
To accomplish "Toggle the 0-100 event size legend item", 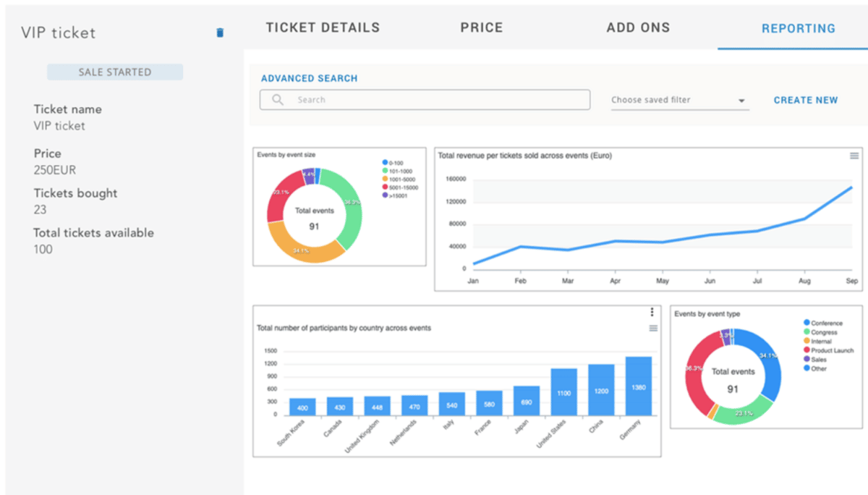I will tap(394, 163).
